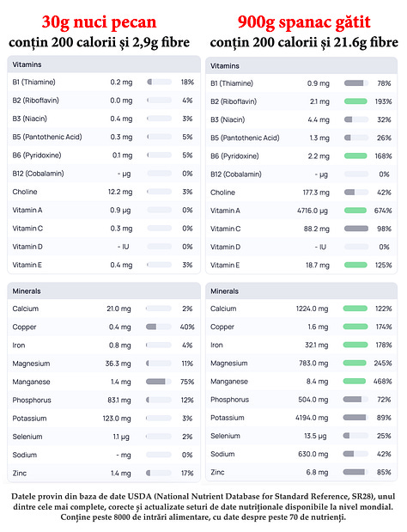Click the pecan Choline 12.2 mg value
407x532 pixels.
point(120,192)
